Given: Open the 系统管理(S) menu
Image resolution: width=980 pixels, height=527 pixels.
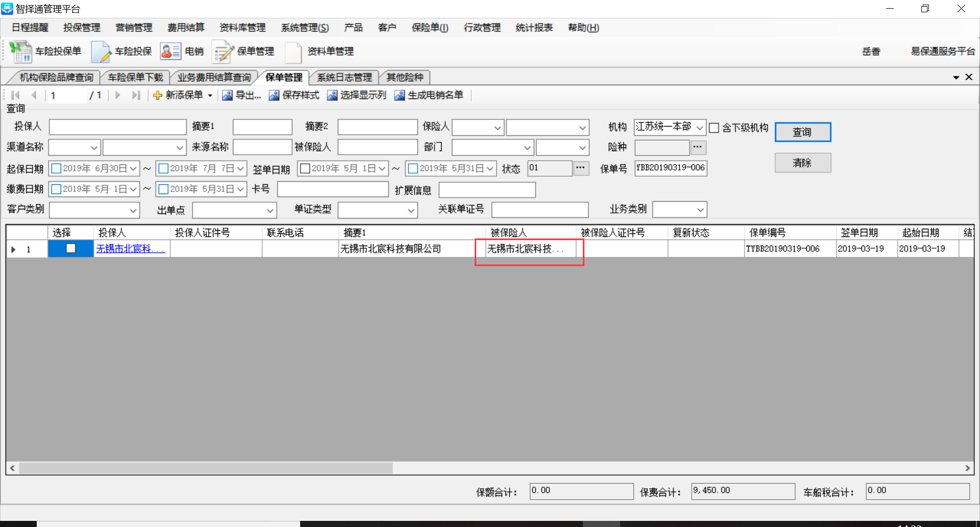Looking at the screenshot, I should 305,28.
